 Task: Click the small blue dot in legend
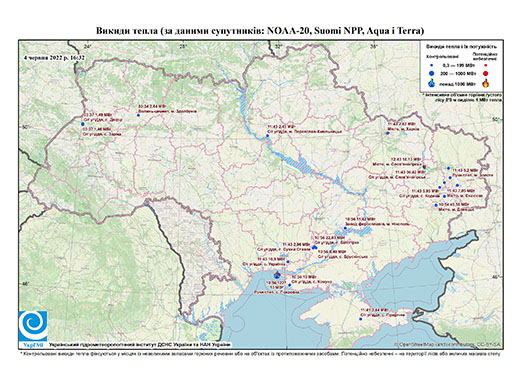tap(432, 65)
